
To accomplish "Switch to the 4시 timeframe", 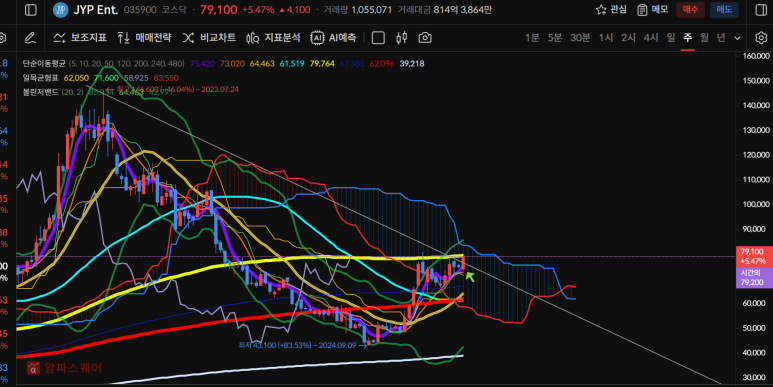I will (x=651, y=38).
